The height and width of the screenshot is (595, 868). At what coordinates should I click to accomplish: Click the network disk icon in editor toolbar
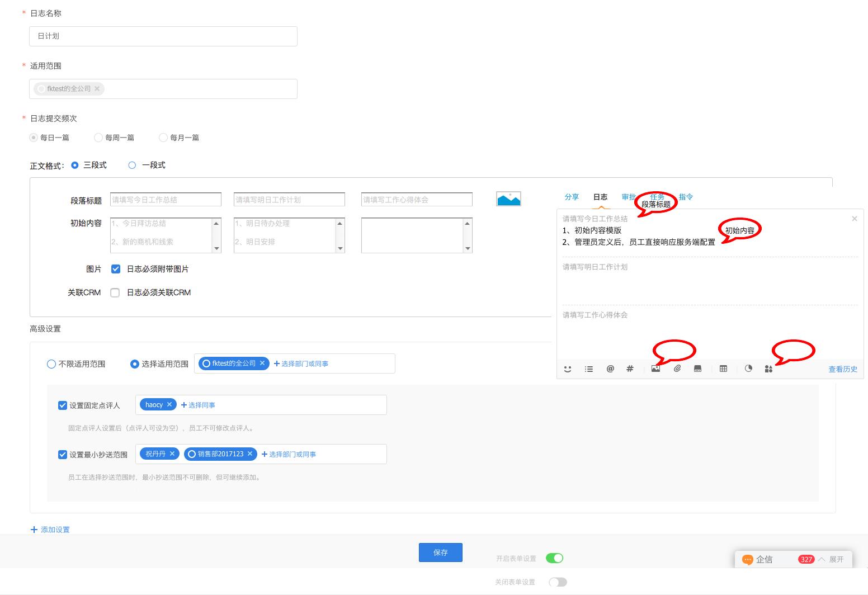coord(697,369)
